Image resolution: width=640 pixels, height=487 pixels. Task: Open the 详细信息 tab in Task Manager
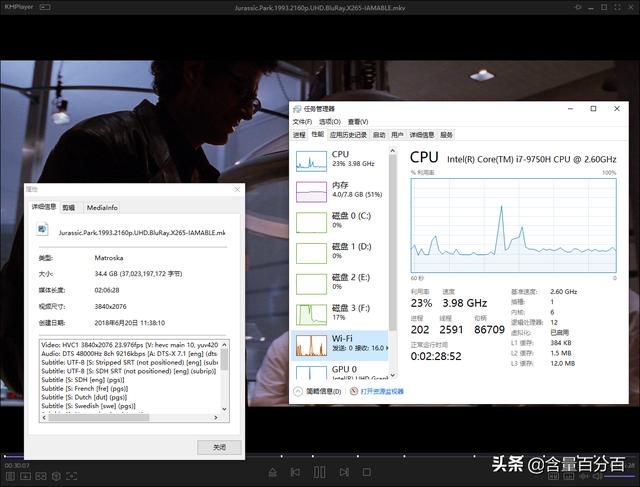[422, 135]
